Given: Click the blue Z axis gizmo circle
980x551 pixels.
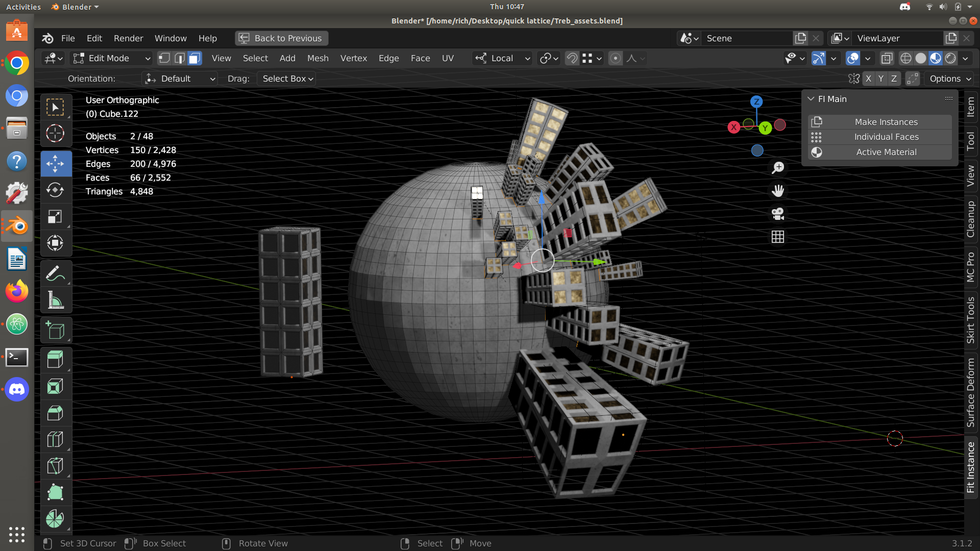Looking at the screenshot, I should point(756,102).
